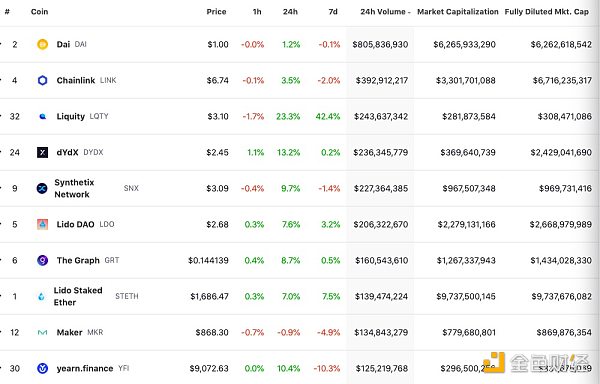Viewport: 600px width, 384px height.
Task: Open the Chainlink coin name link
Action: 76,80
